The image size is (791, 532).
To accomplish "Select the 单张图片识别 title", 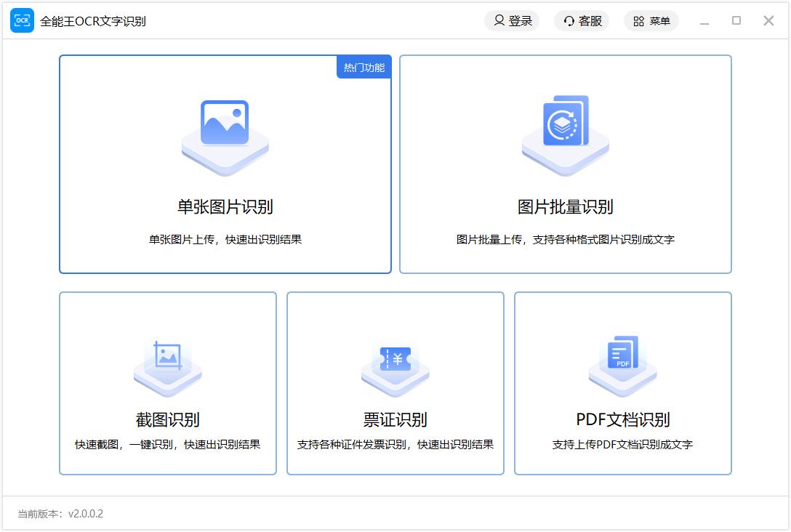I will 225,207.
